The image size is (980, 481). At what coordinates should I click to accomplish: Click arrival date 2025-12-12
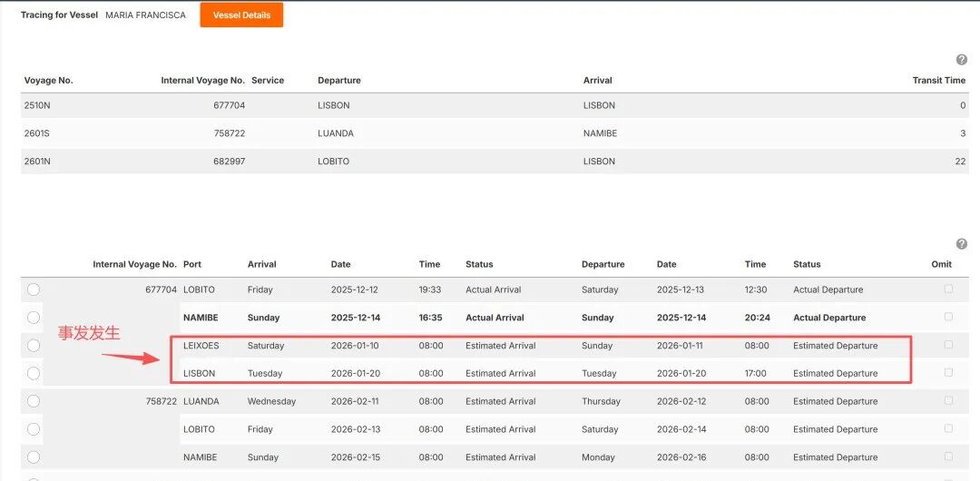355,290
